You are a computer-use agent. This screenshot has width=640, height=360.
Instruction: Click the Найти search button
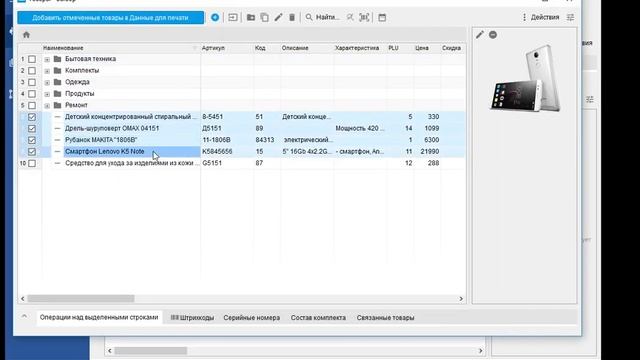[322, 17]
